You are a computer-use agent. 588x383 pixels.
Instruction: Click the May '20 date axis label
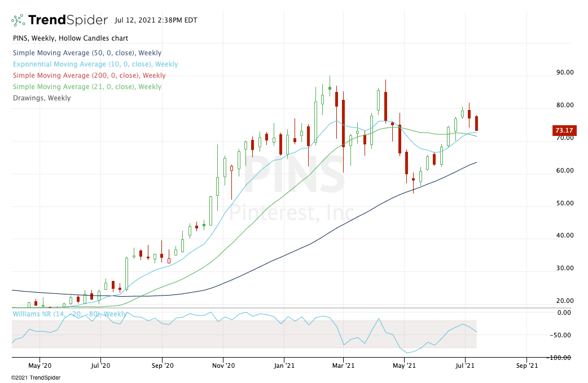(40, 366)
